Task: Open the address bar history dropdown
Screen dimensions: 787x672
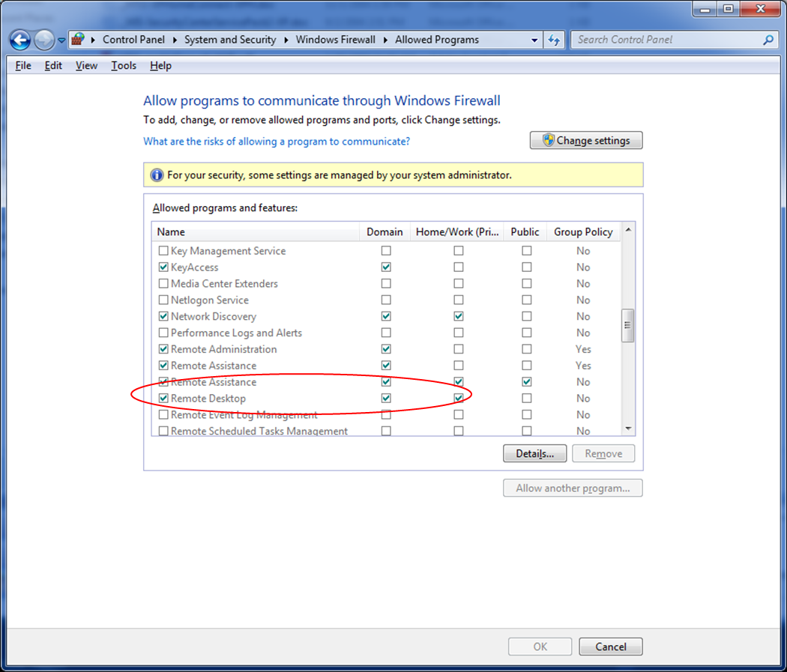Action: pos(534,40)
